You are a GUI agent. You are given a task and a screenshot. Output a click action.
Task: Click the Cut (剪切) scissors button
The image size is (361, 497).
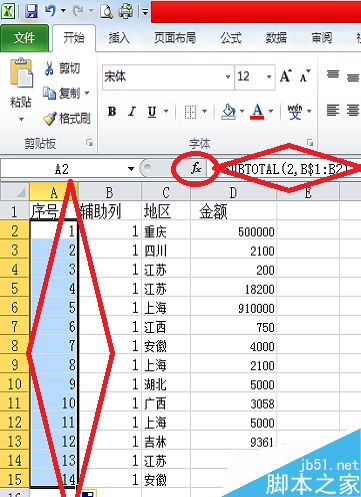(x=62, y=68)
